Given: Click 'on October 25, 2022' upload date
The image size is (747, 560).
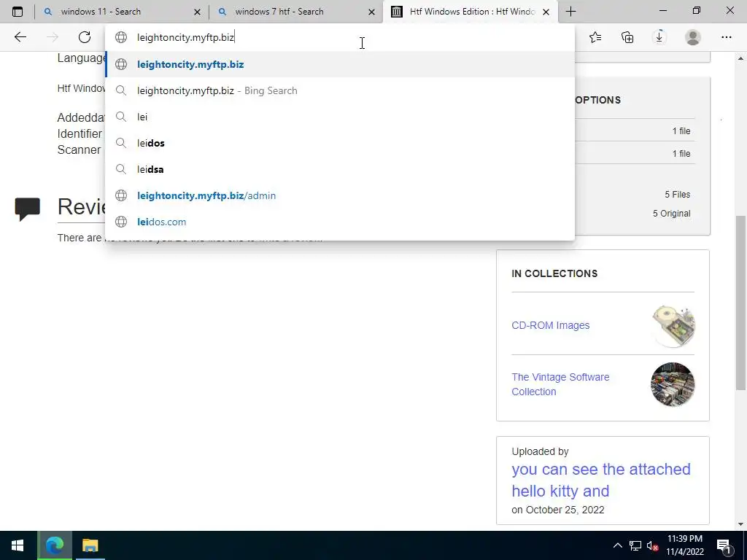Looking at the screenshot, I should coord(558,510).
